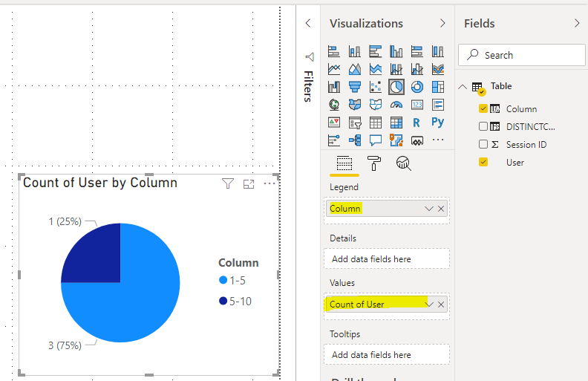Click the Search box in Fields pane
This screenshot has height=381, width=588.
522,55
